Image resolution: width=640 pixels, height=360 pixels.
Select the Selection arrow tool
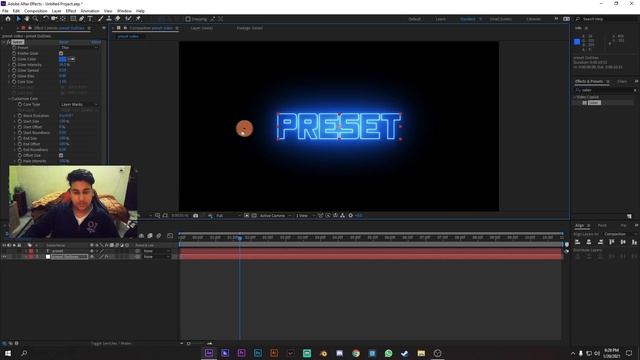coord(18,19)
